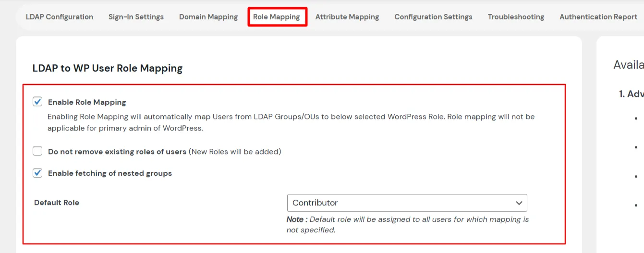Screen dimensions: 644x253
Task: Click the Enabling Role Mapping description text
Action: coord(291,122)
